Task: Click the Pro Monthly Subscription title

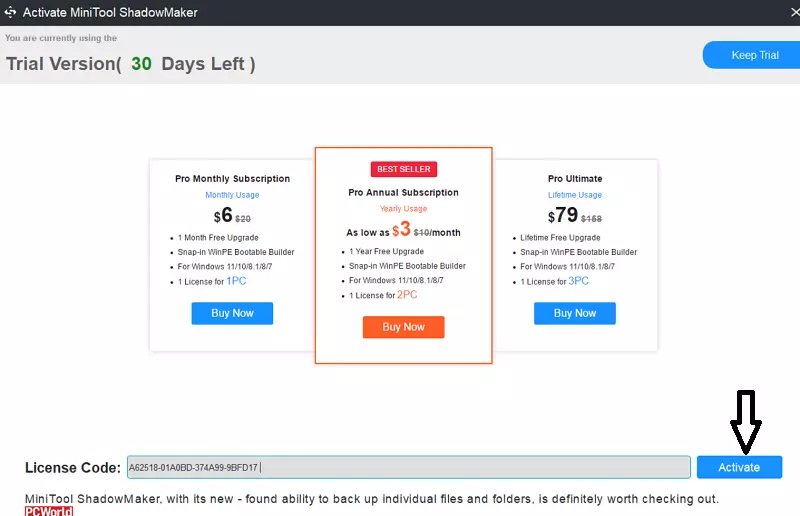Action: tap(232, 179)
